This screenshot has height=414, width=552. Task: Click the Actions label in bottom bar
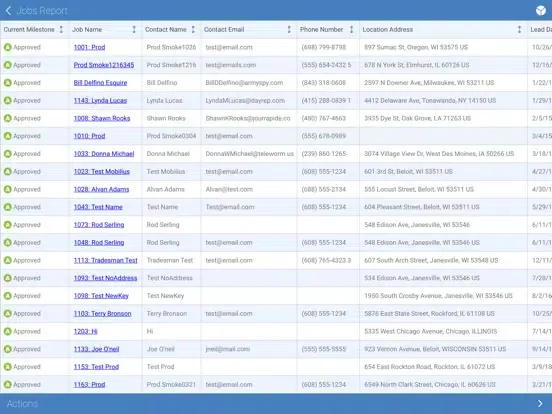click(x=22, y=403)
